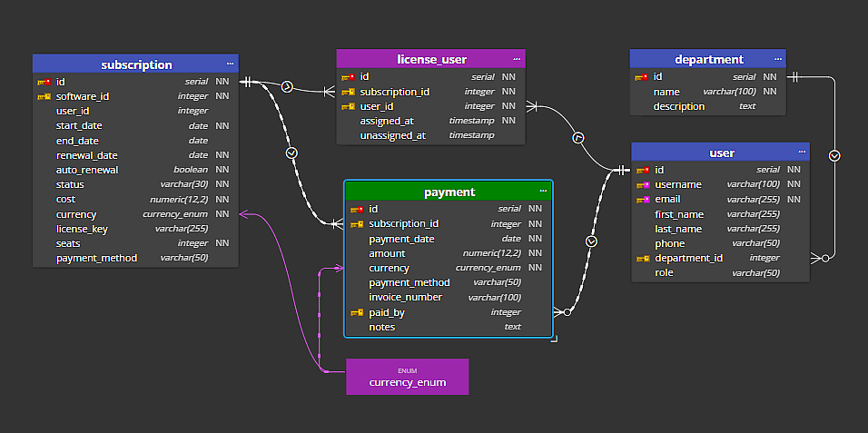Image resolution: width=868 pixels, height=433 pixels.
Task: Select the invoice_number column in payment
Action: pos(449,298)
